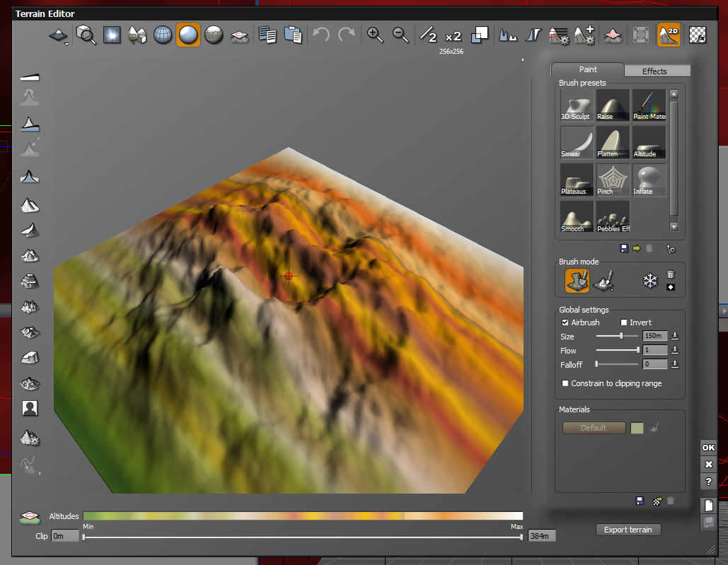The image size is (728, 565).
Task: Click the glowing light square icon
Action: click(112, 35)
